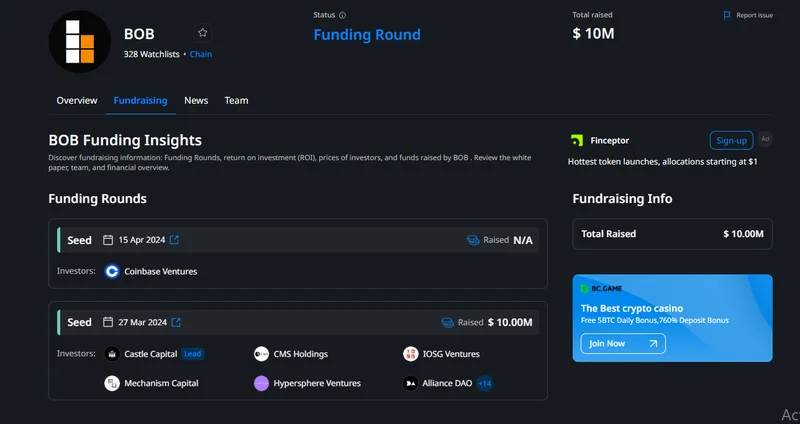Screen dimensions: 800x424
Task: Go to the Team tab
Action: 236,101
